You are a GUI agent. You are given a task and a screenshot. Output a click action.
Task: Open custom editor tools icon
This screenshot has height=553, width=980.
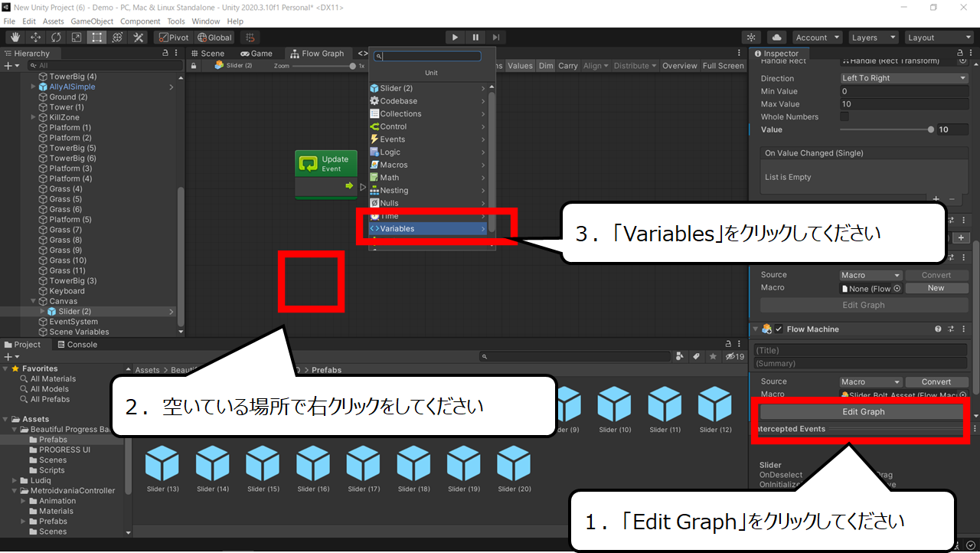point(139,38)
